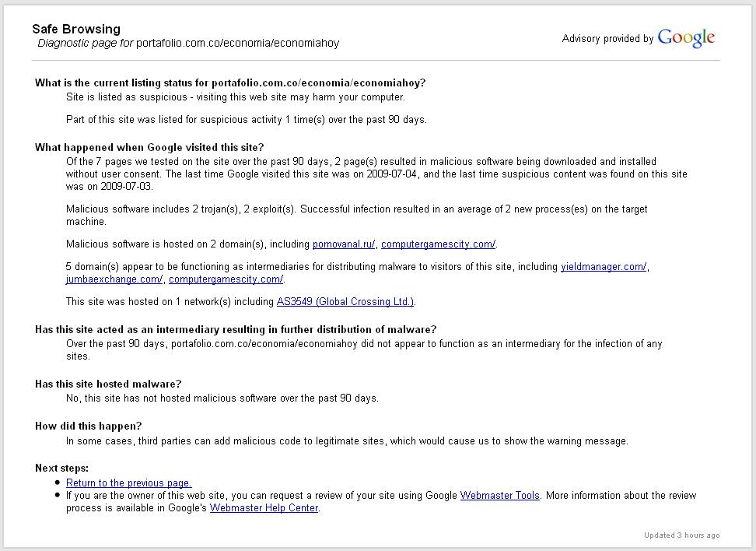Open computergamescity.com/ link after jumbaexchange.com/
This screenshot has height=551, width=756.
pyautogui.click(x=226, y=279)
